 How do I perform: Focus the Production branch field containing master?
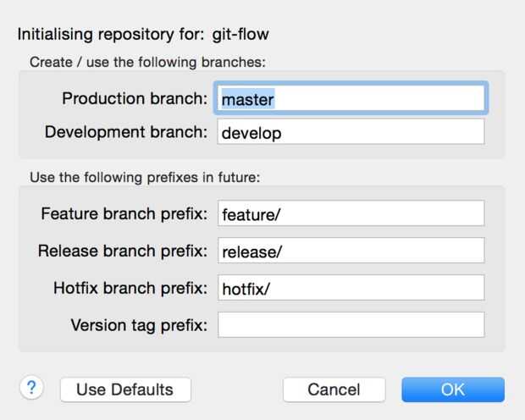pos(351,98)
